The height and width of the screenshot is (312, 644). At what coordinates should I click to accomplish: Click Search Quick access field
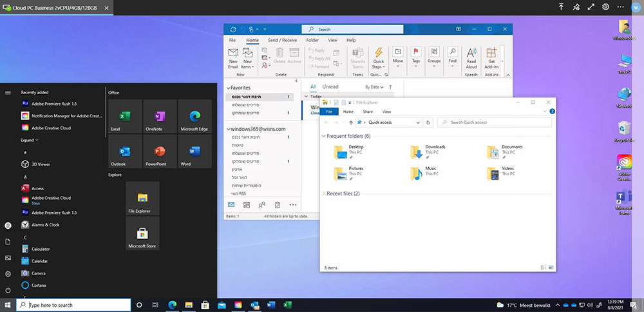click(x=495, y=122)
